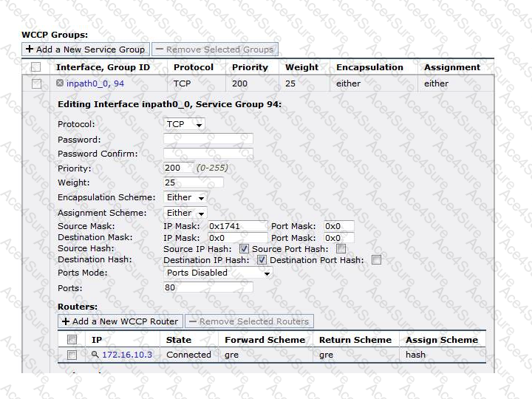Toggle the Source IP Hash checkbox
This screenshot has width=532, height=399.
pos(244,249)
